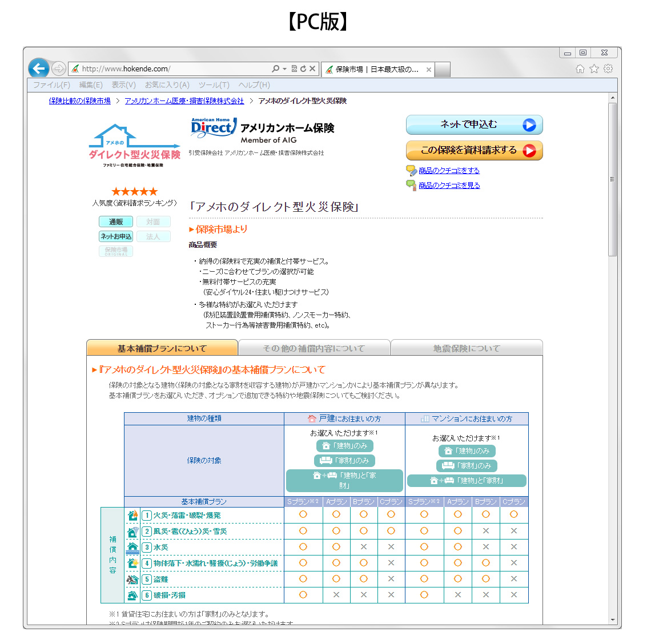Screen dimensions: 647x644
Task: Open the お気に入り(A) menu
Action: (167, 85)
